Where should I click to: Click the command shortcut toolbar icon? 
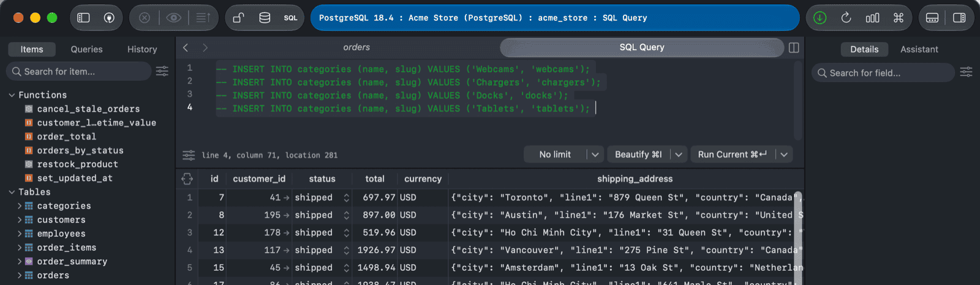pyautogui.click(x=899, y=18)
